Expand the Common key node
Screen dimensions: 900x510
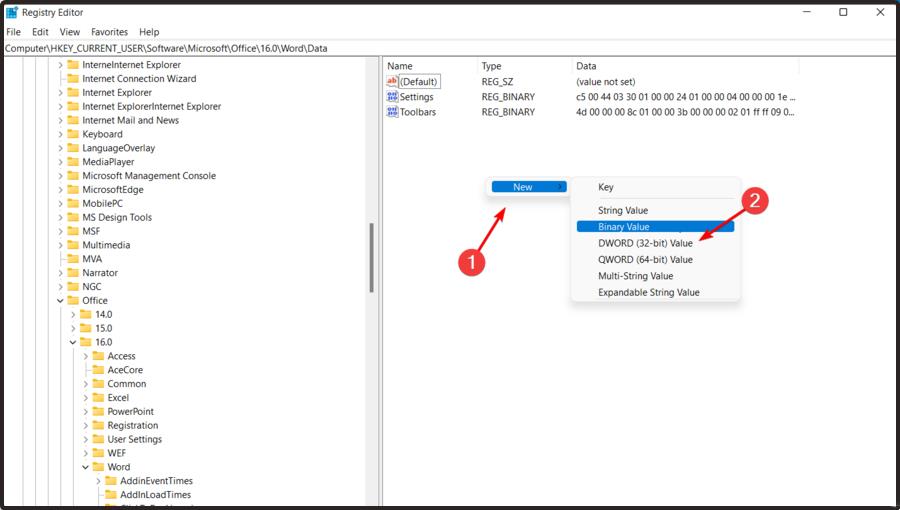(x=86, y=384)
